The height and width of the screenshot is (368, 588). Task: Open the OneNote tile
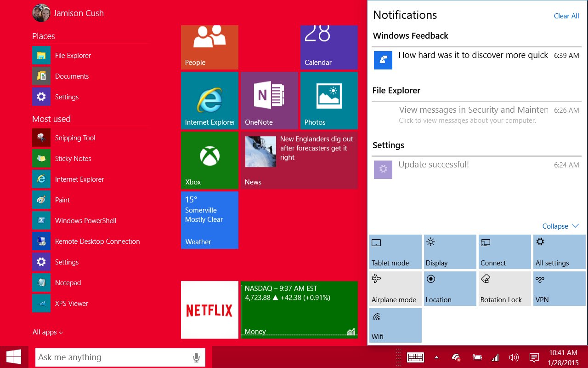(269, 100)
